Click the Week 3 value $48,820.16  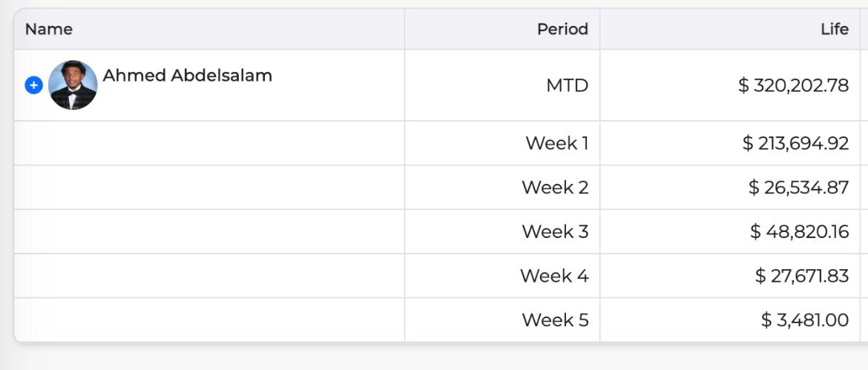(x=799, y=231)
